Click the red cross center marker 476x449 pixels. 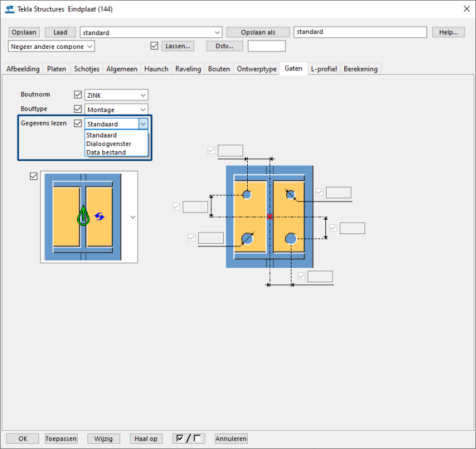click(270, 216)
